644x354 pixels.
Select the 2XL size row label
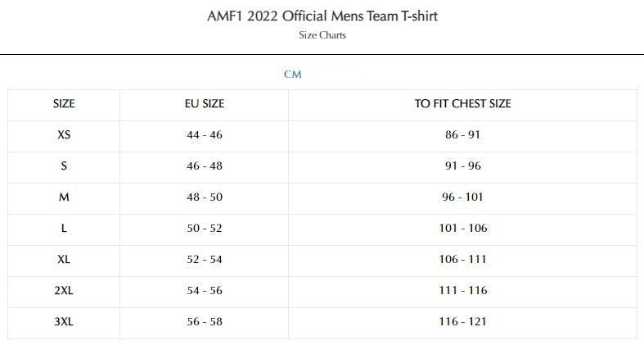pyautogui.click(x=64, y=290)
